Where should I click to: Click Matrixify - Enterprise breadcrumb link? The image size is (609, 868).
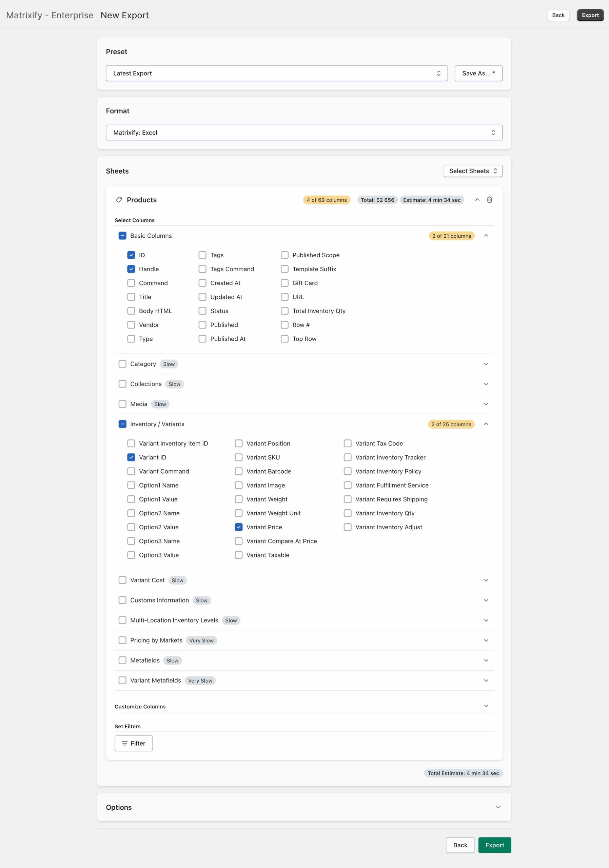(50, 15)
